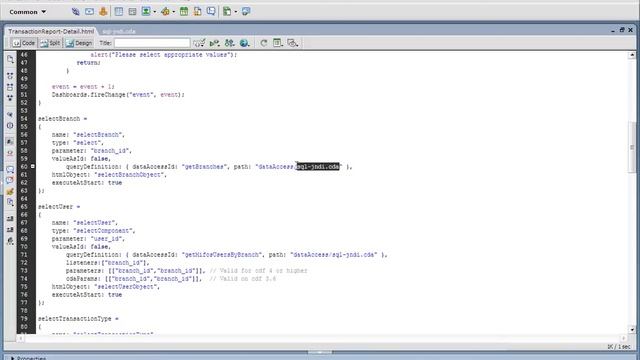
Task: Click the highlighted 'sql-jndi.cda' selection on line 60
Action: 318,167
